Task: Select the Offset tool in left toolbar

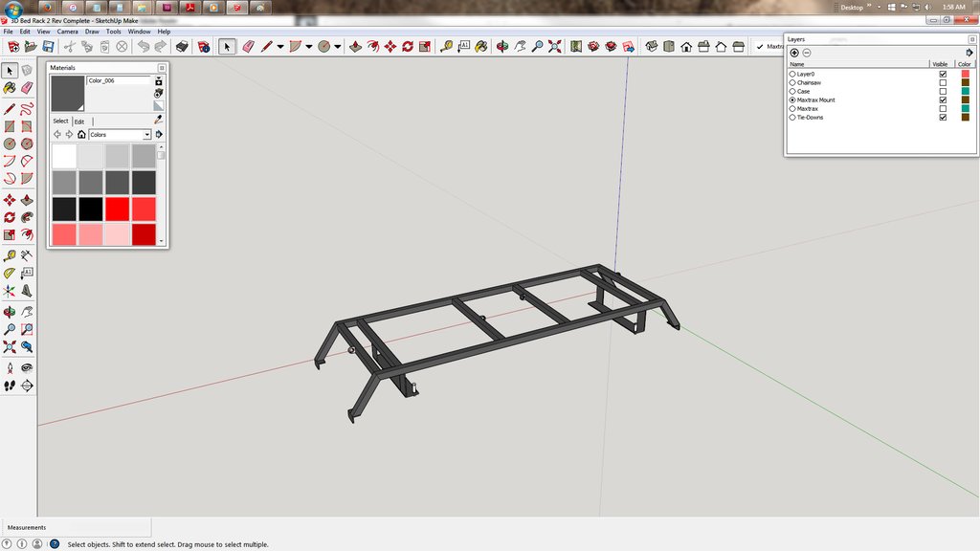Action: [x=27, y=235]
